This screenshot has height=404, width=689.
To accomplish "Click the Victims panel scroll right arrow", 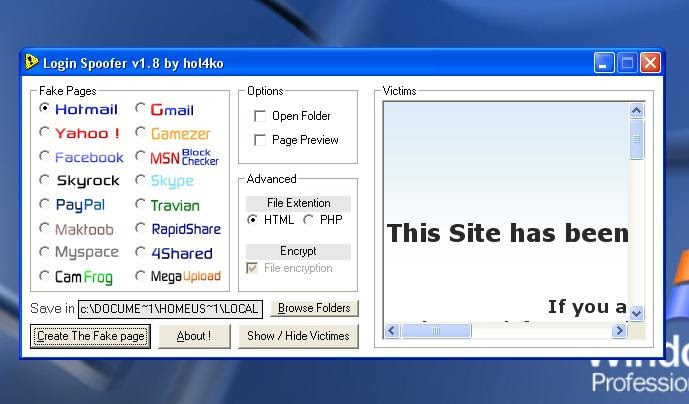I will coord(619,331).
